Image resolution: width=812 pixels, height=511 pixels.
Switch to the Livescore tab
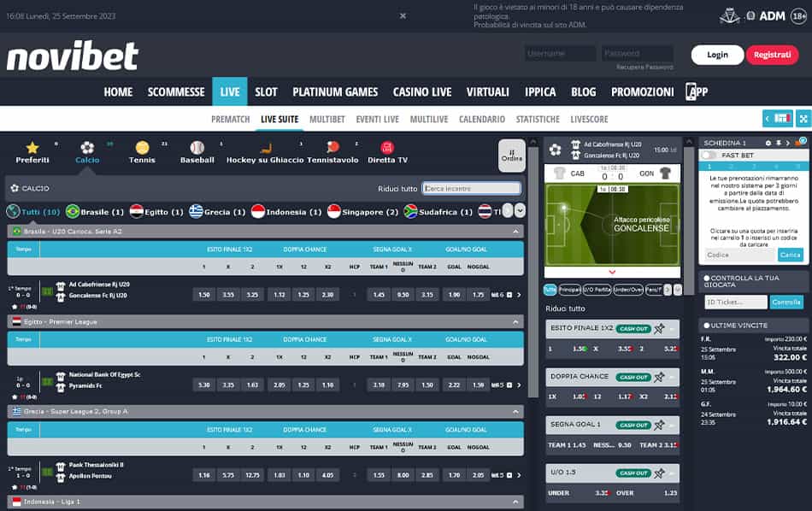point(589,119)
